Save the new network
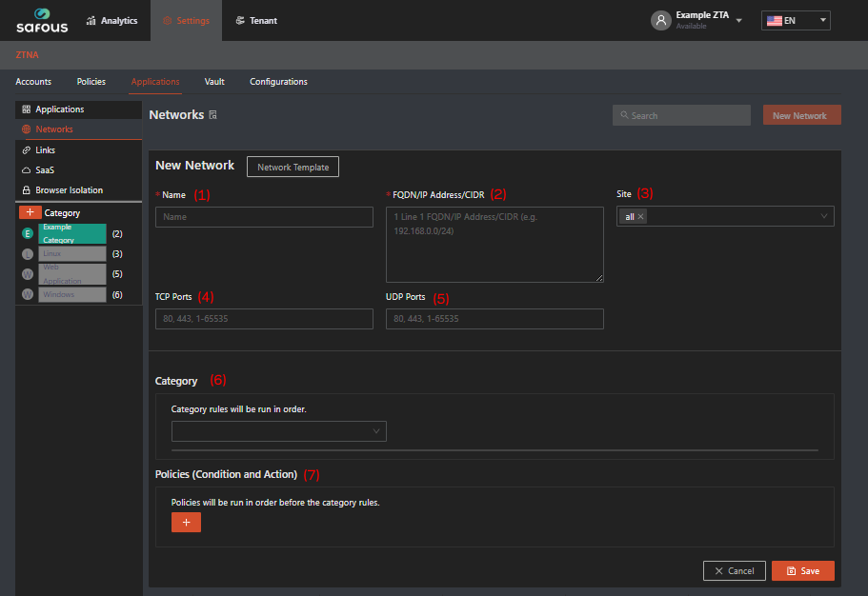868x596 pixels. [x=802, y=570]
